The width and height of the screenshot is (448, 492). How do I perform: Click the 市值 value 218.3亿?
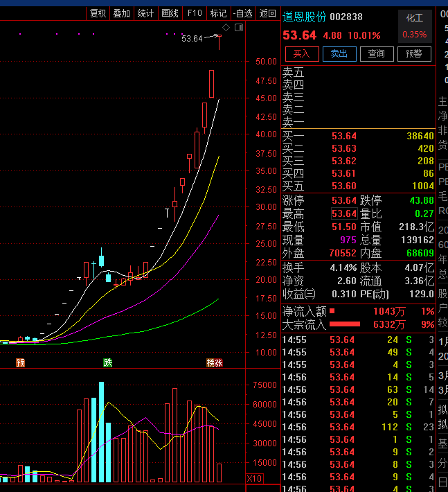tap(416, 227)
